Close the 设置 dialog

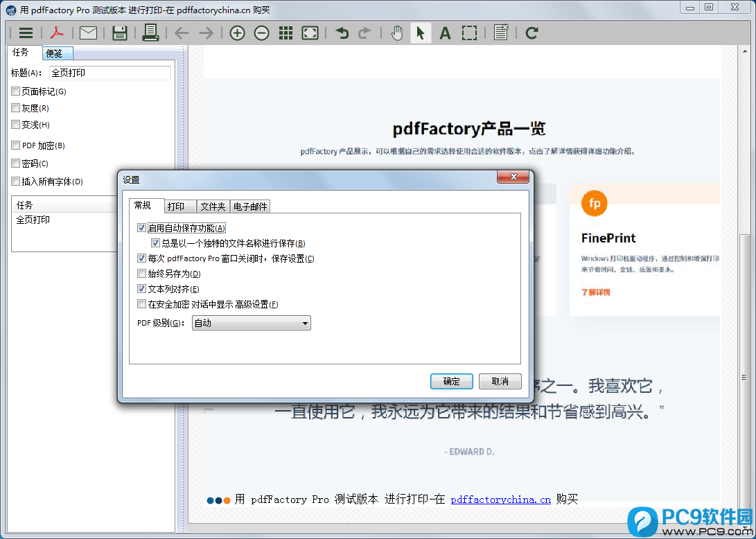point(513,177)
